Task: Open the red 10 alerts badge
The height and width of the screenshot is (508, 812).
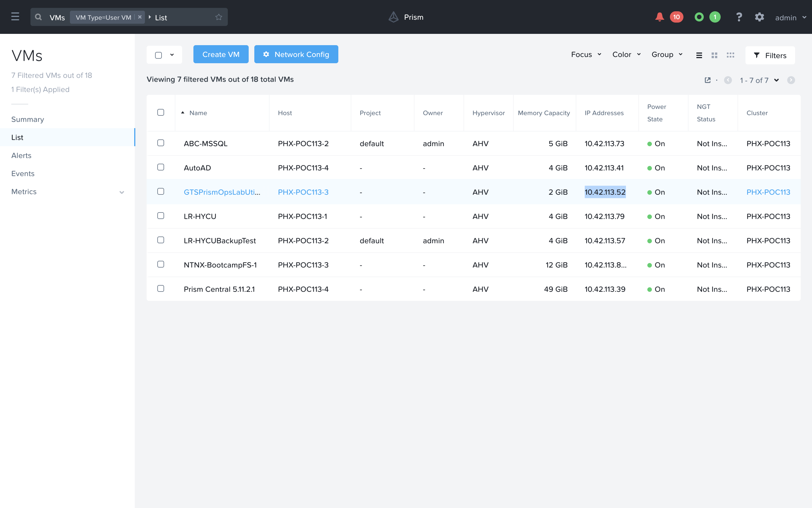Action: point(676,17)
